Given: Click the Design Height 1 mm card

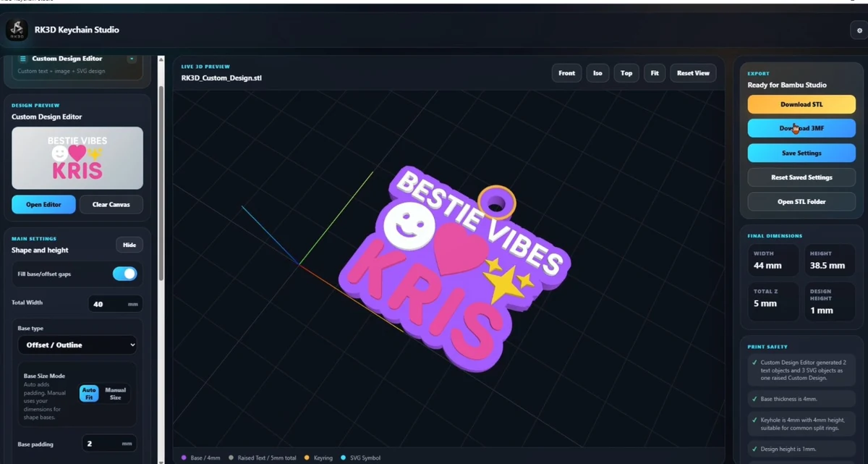Looking at the screenshot, I should [x=830, y=301].
